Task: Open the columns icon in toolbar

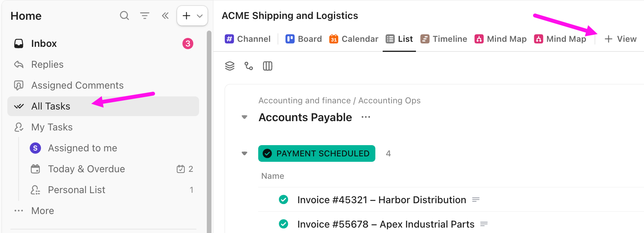Action: (x=267, y=66)
